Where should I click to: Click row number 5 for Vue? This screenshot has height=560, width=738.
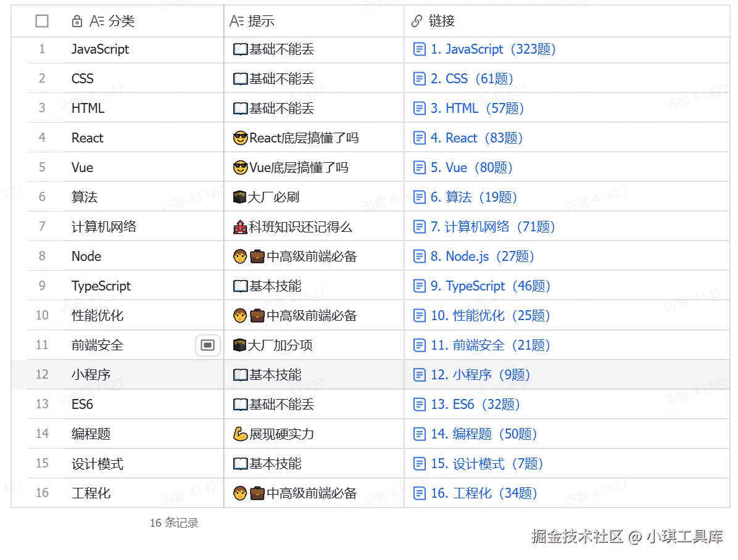tap(42, 167)
